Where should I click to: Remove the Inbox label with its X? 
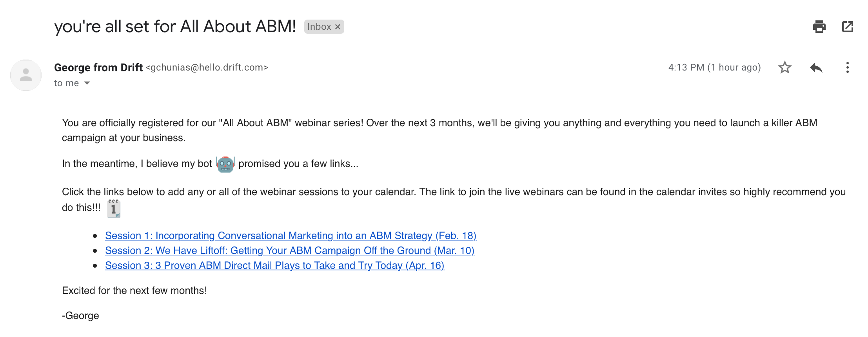coord(338,27)
